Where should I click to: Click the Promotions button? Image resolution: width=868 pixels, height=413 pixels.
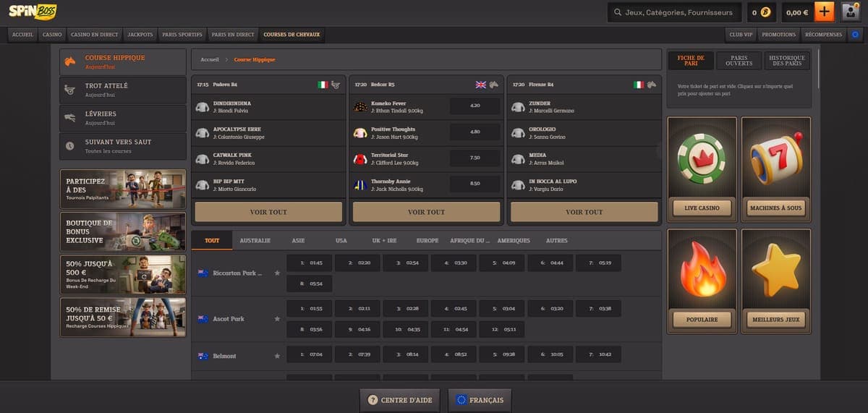[x=778, y=34]
